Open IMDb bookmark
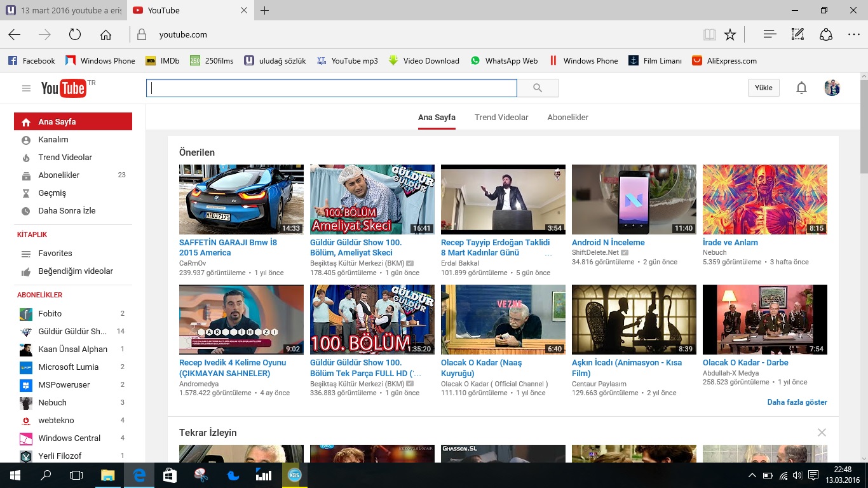868x488 pixels. click(x=163, y=61)
